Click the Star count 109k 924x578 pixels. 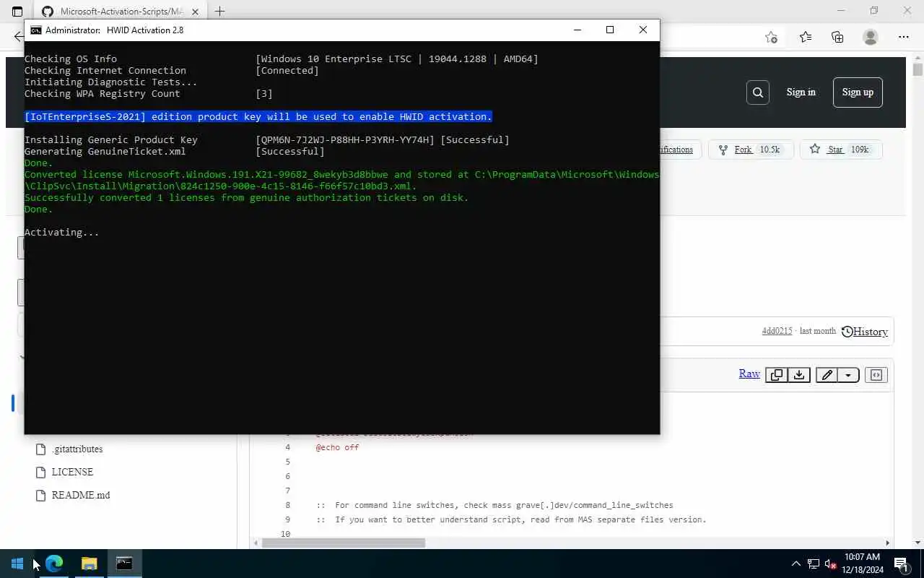tap(860, 150)
